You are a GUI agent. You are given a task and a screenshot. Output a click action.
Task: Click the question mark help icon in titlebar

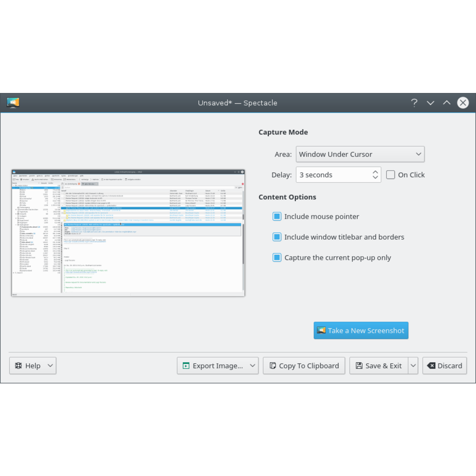click(414, 103)
